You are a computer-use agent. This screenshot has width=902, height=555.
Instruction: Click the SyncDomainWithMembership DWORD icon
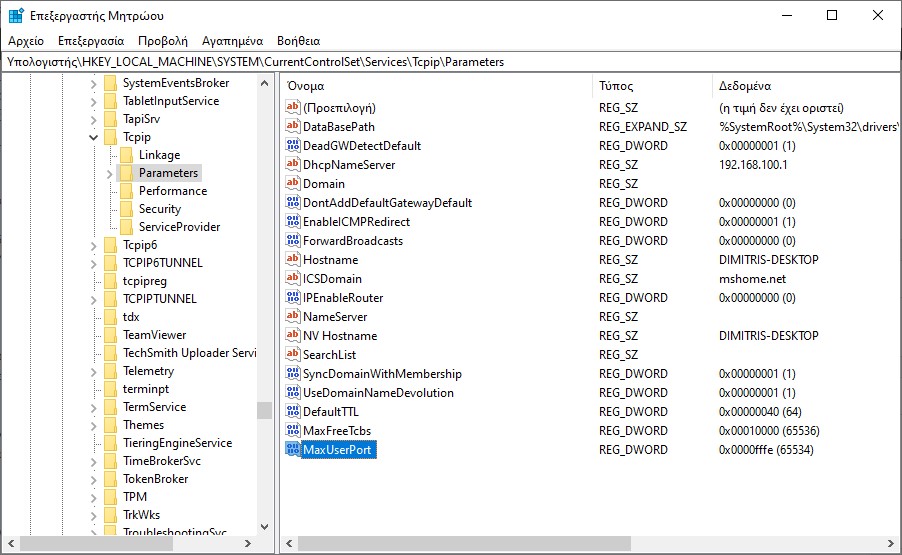(x=293, y=373)
